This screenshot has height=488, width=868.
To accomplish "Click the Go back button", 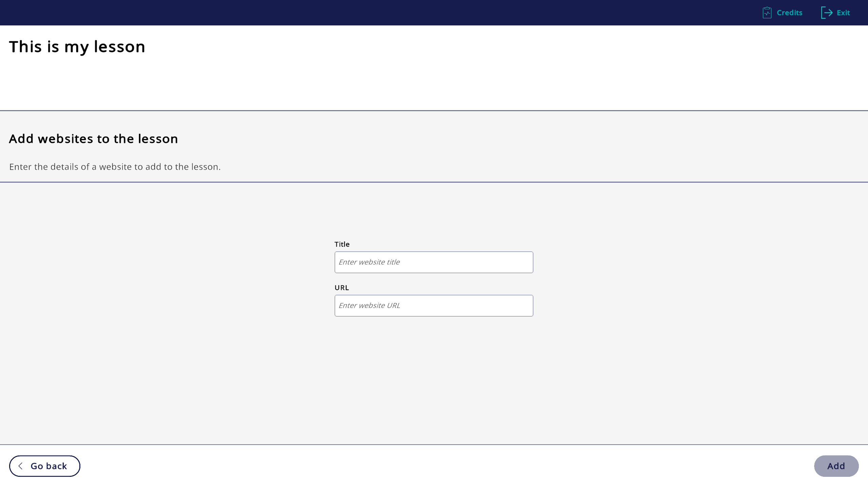I will pos(45,466).
